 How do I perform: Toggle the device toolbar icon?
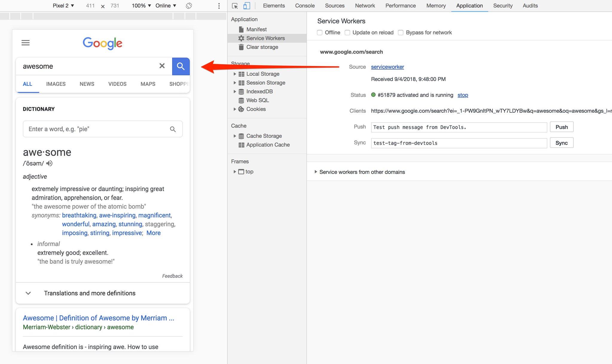click(247, 6)
